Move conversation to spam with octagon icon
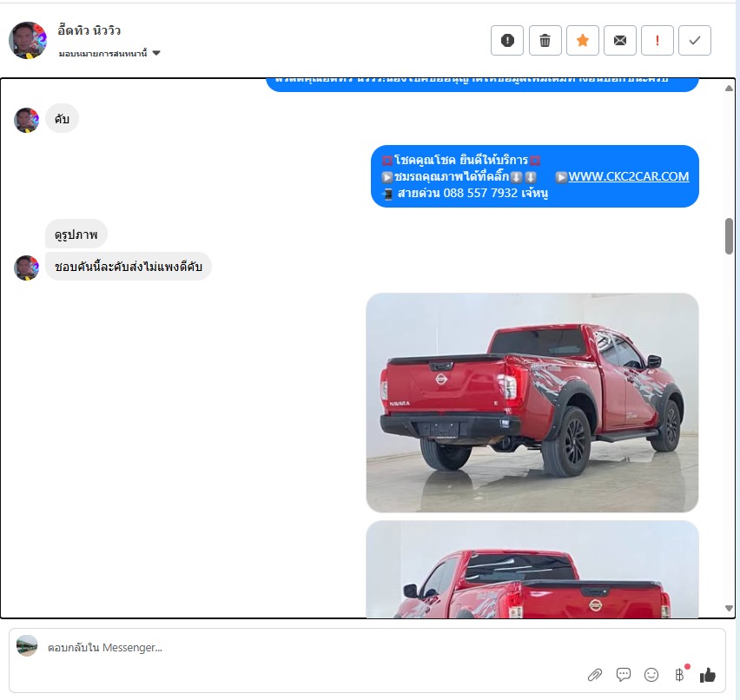Viewport: 740px width, 700px height. pos(507,40)
